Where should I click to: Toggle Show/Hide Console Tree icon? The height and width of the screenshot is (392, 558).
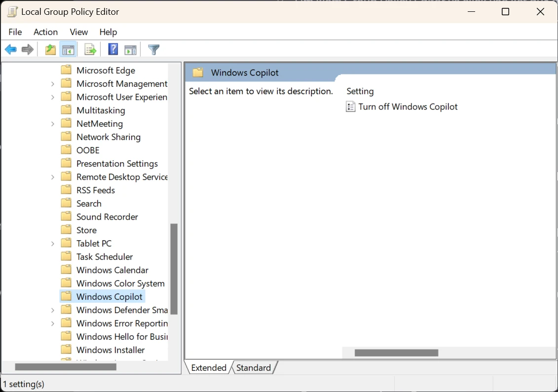click(x=68, y=49)
